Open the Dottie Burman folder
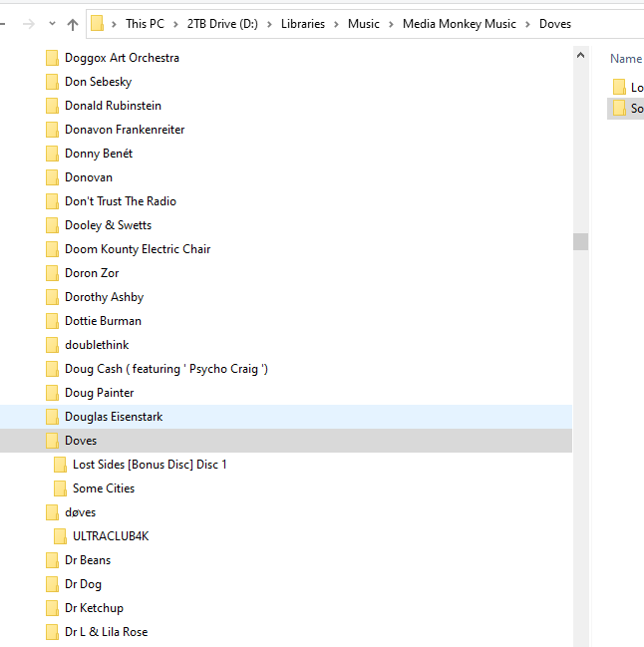Screen dimensions: 644x647 [x=103, y=321]
